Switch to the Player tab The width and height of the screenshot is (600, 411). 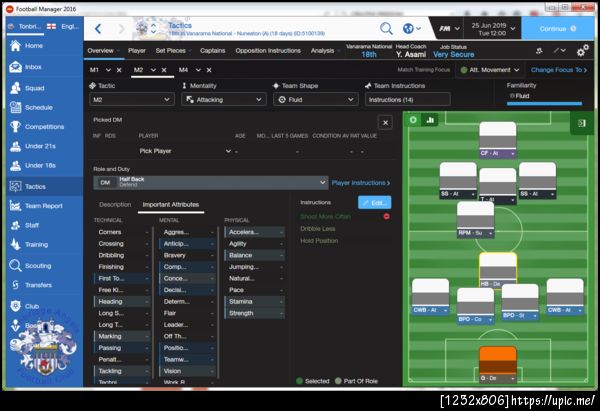(137, 51)
